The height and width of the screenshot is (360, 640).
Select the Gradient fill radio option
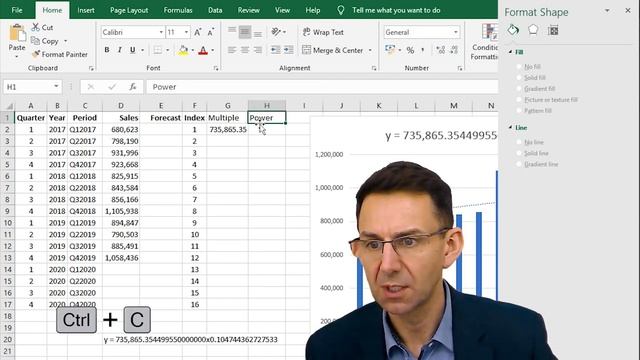pos(519,89)
